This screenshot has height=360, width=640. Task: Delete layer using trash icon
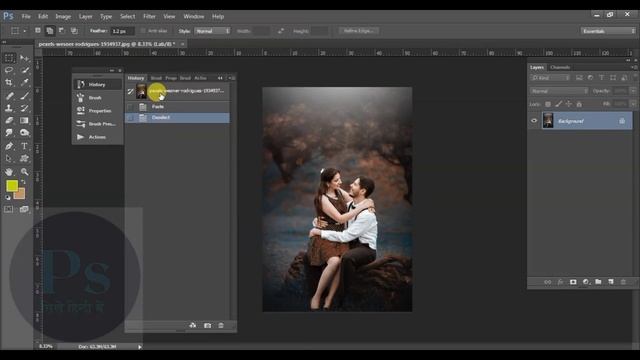click(x=623, y=282)
